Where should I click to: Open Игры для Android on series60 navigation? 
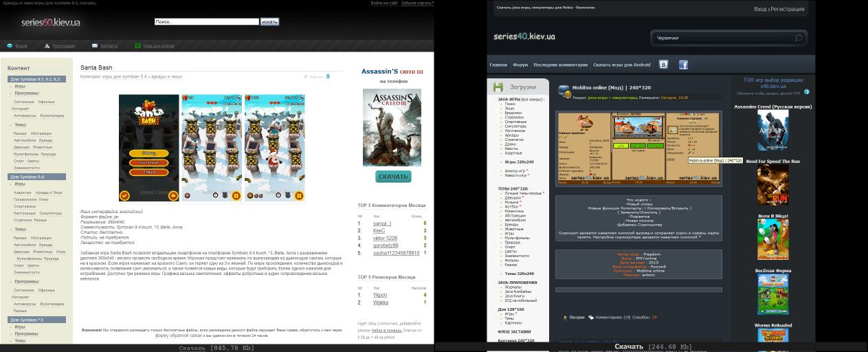(159, 46)
